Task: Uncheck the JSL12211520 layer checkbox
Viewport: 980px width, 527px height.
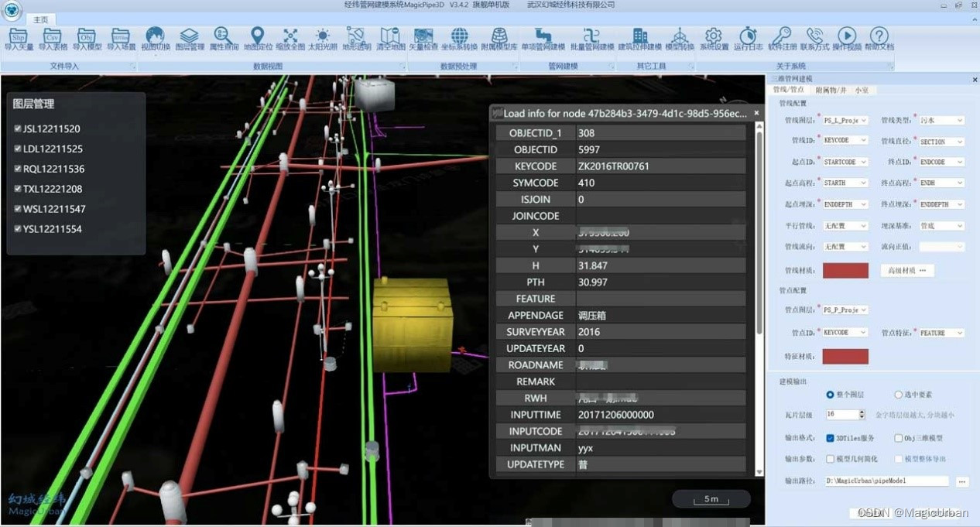Action: [x=18, y=128]
